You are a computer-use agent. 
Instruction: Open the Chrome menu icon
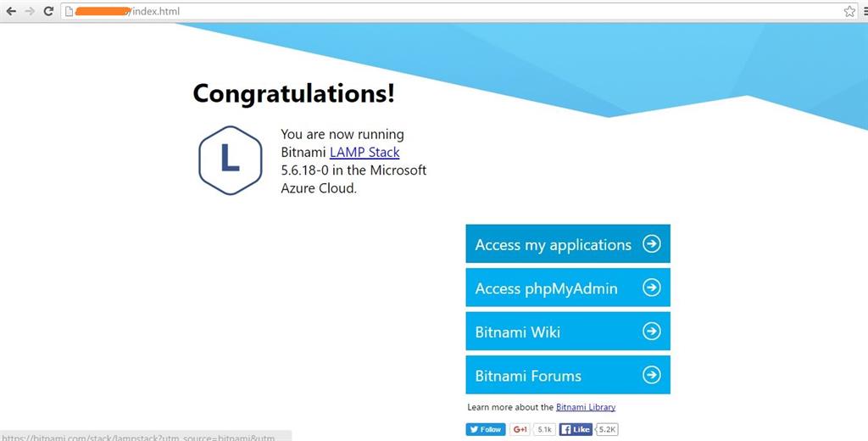pos(865,11)
